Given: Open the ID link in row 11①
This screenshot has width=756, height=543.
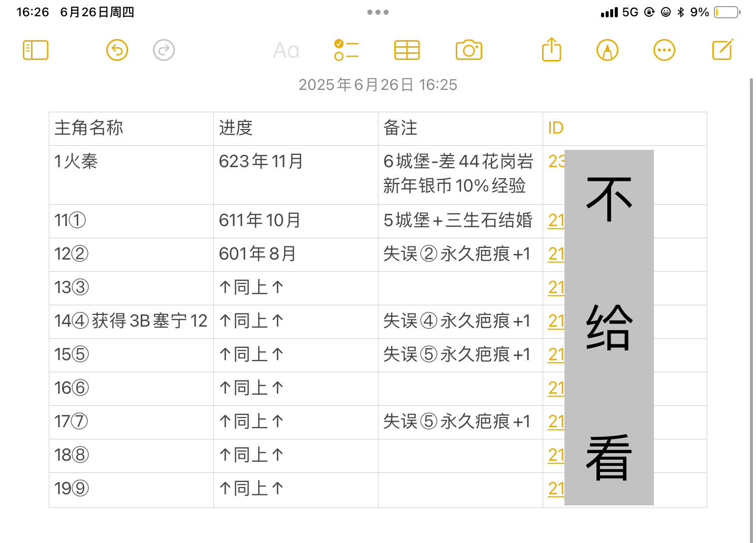Looking at the screenshot, I should [x=556, y=220].
